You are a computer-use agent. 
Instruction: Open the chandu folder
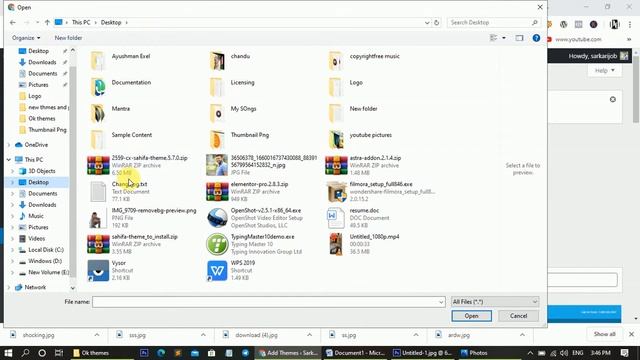[229, 60]
